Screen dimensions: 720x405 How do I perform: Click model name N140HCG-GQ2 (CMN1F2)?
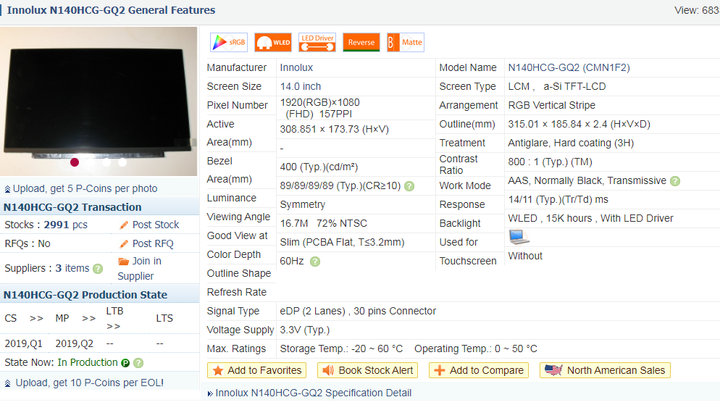click(x=569, y=68)
